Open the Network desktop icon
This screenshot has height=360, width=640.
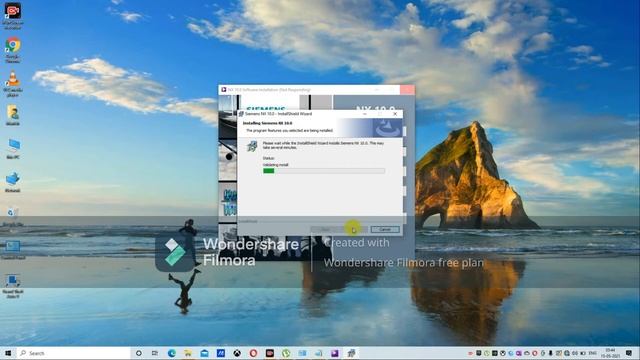click(13, 182)
